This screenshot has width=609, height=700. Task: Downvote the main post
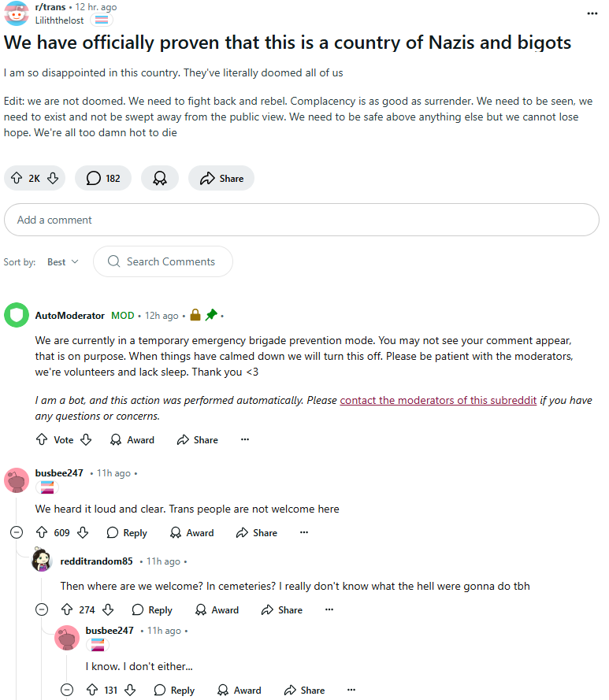[53, 179]
